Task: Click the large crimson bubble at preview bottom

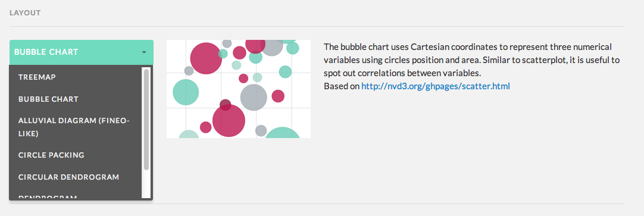Action: 229,121
